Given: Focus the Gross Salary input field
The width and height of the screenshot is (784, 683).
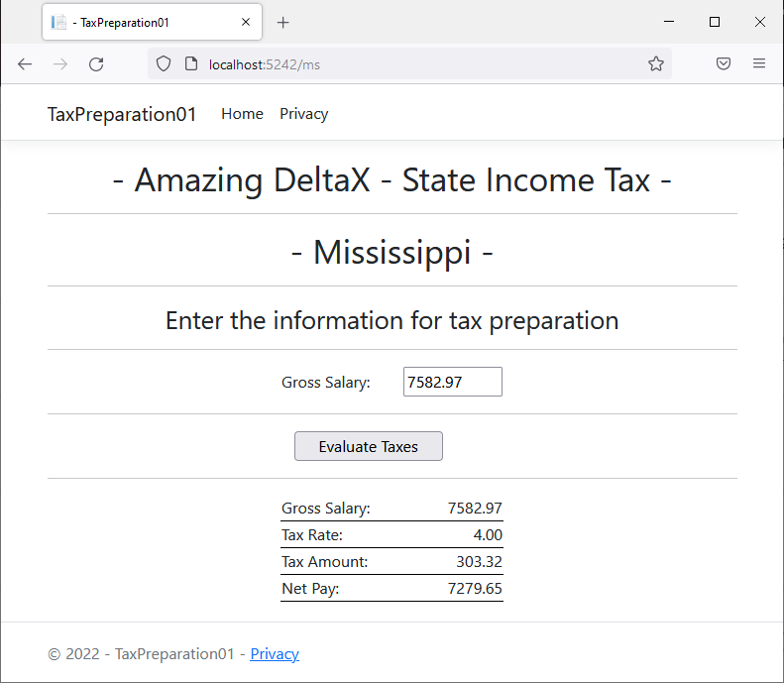Looking at the screenshot, I should (x=453, y=382).
